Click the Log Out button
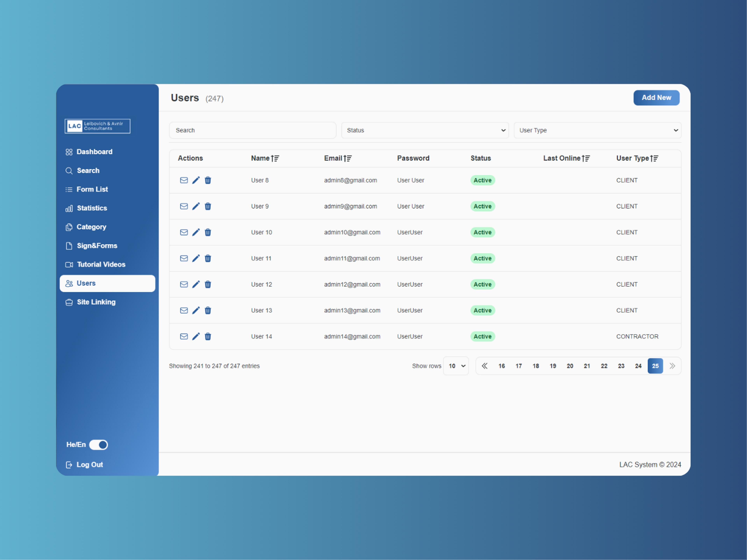 (x=89, y=464)
